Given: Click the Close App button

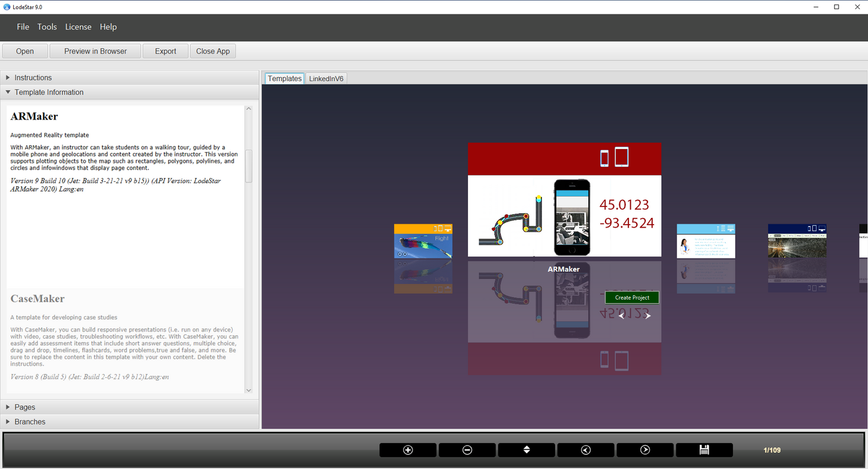Looking at the screenshot, I should pos(213,51).
